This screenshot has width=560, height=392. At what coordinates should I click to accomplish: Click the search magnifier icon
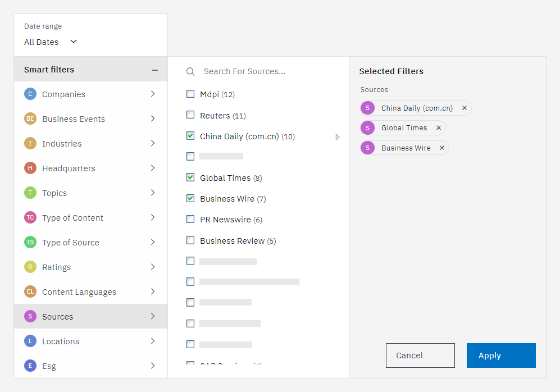click(190, 72)
